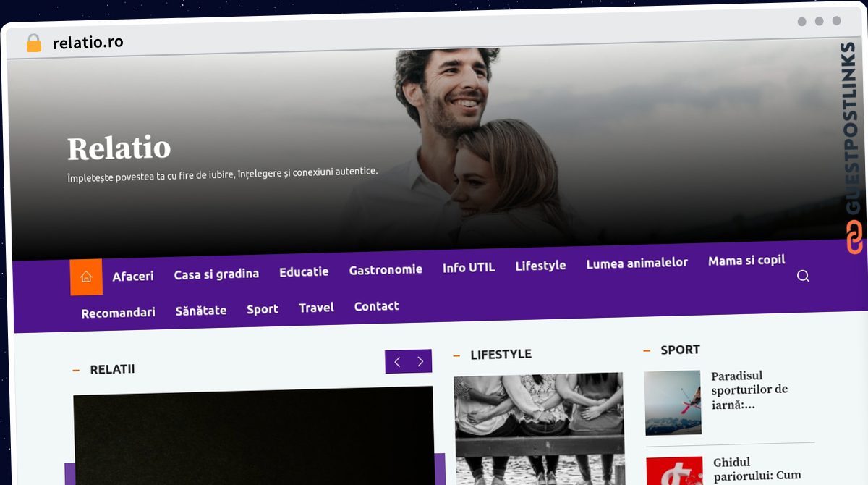Click the Relatio site title

pyautogui.click(x=119, y=148)
